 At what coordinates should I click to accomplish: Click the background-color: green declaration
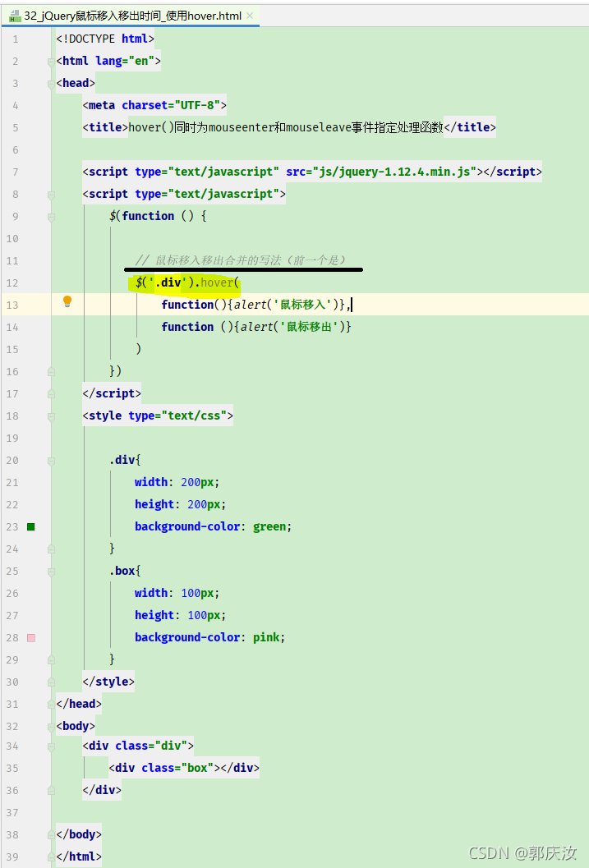(213, 526)
